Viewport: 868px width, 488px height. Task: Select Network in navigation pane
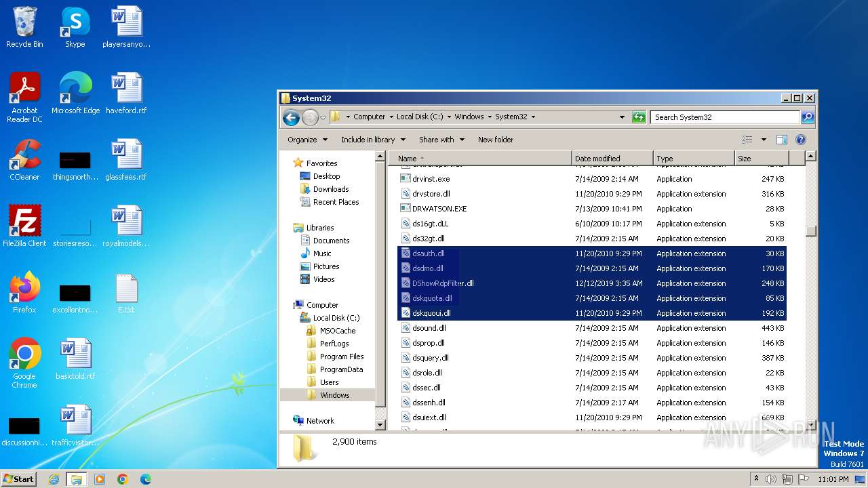(x=320, y=421)
